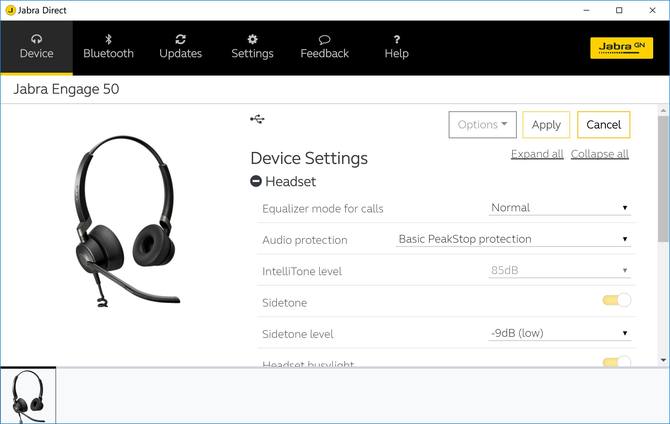Minimize the Jabra Direct window
The height and width of the screenshot is (424, 670).
click(587, 10)
